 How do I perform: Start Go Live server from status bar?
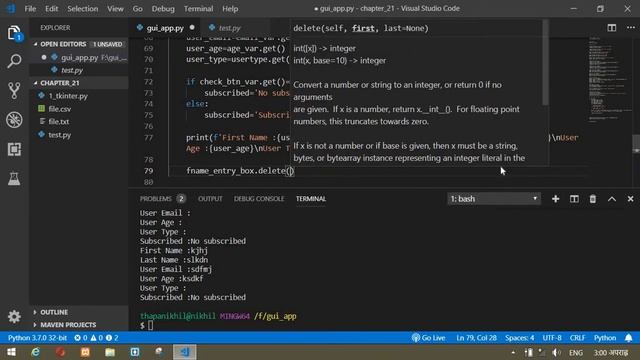pos(428,338)
